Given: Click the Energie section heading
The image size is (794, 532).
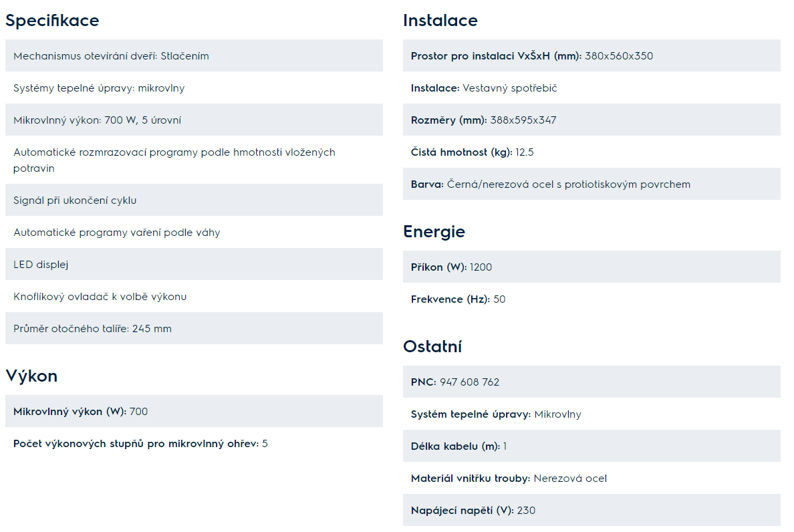Looking at the screenshot, I should (434, 232).
